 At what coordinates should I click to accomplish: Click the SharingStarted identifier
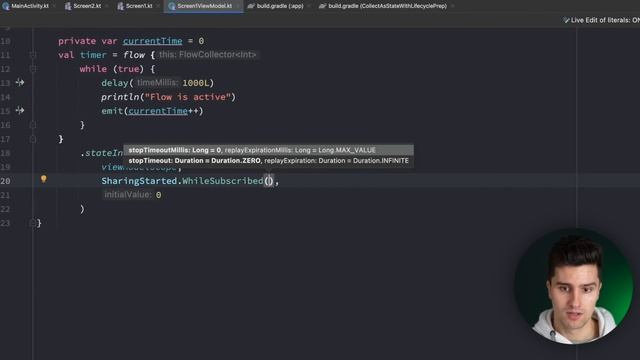pyautogui.click(x=139, y=181)
